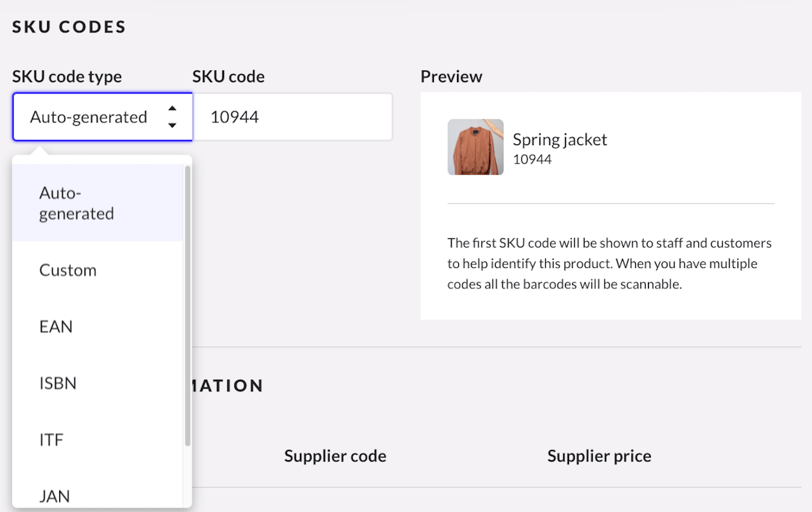This screenshot has width=812, height=512.
Task: Choose Custom from the code type list
Action: (68, 270)
